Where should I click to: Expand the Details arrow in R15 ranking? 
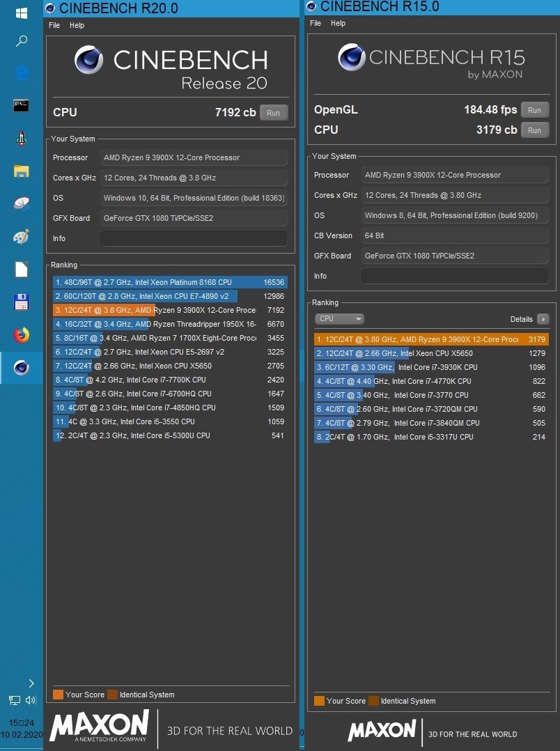tap(543, 319)
